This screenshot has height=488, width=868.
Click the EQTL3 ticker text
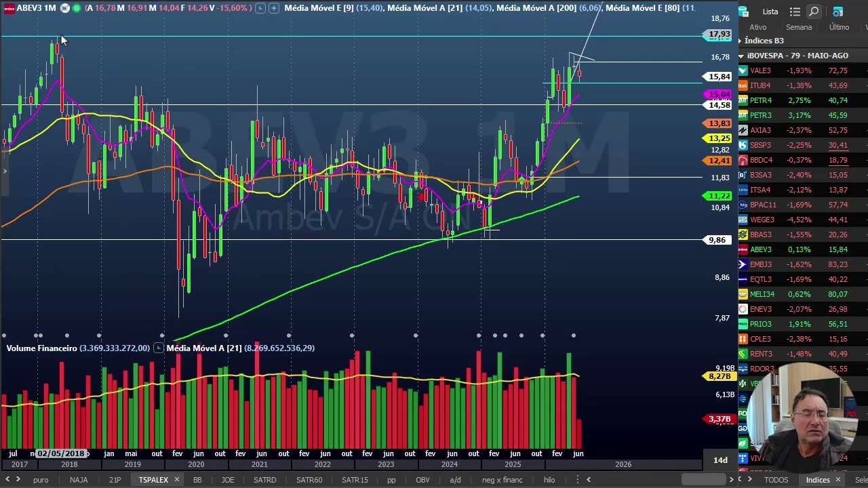point(761,279)
